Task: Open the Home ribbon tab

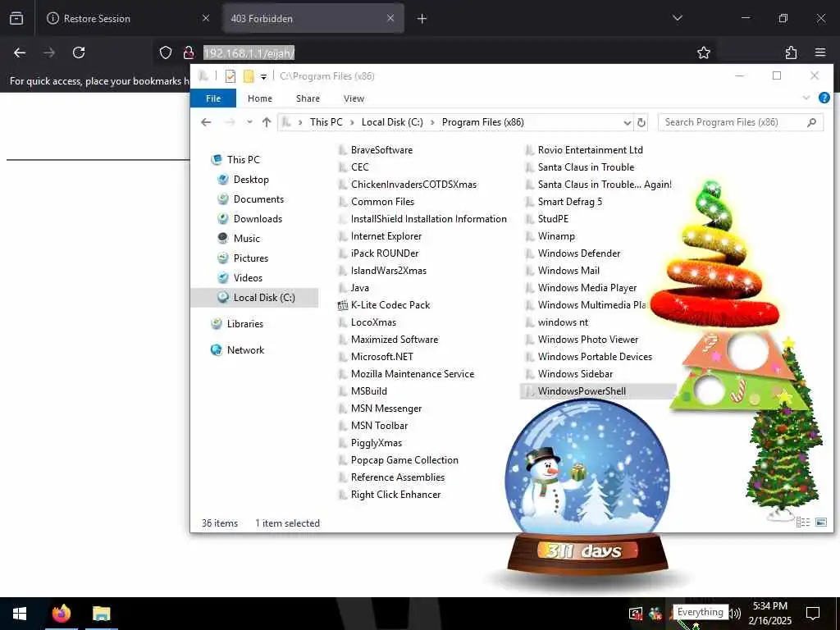Action: [x=260, y=98]
